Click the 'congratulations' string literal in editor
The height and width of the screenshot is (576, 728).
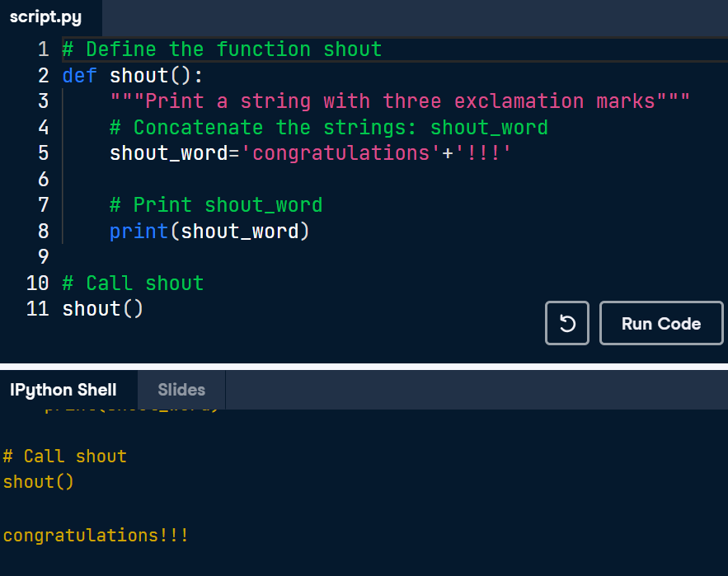click(341, 153)
